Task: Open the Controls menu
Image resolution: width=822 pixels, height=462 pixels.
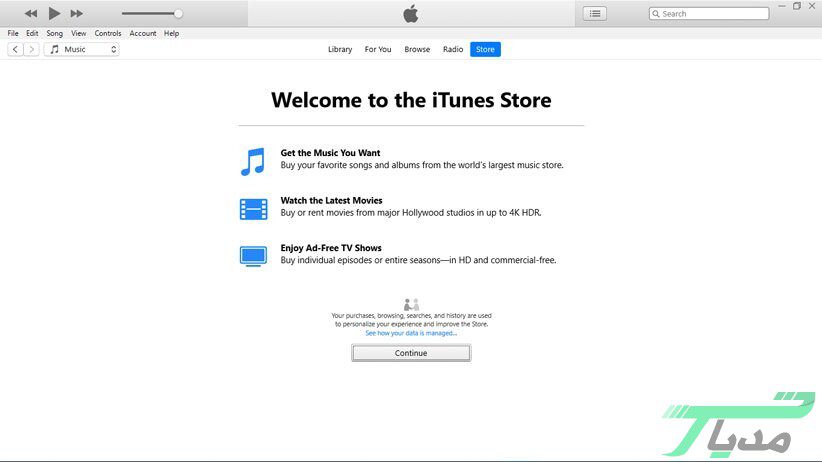Action: pos(108,33)
